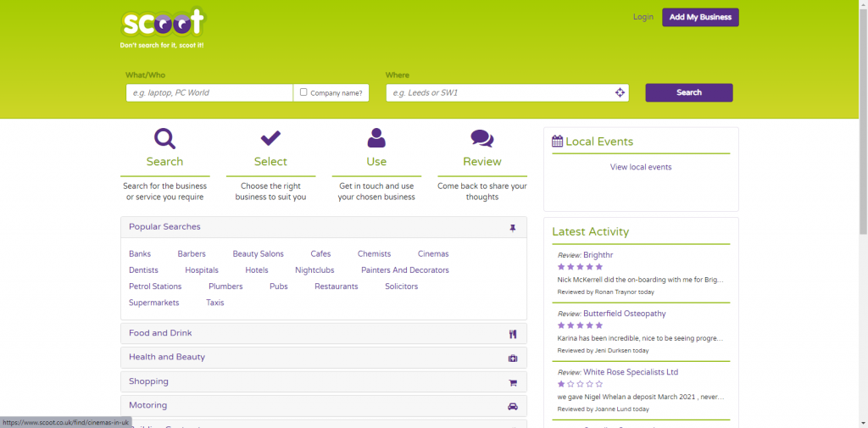The image size is (868, 428).
Task: Click the five-star rating under Brighthr
Action: pyautogui.click(x=580, y=266)
